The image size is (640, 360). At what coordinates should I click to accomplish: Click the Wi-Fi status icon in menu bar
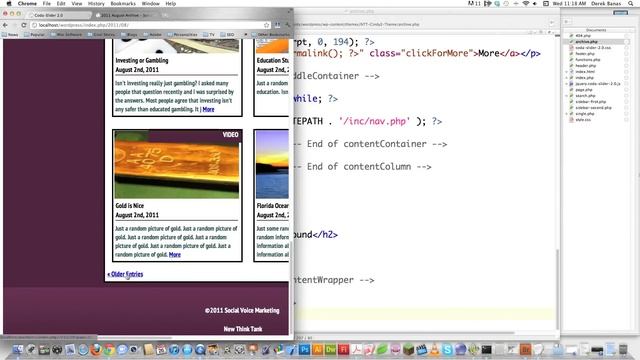pos(526,3)
